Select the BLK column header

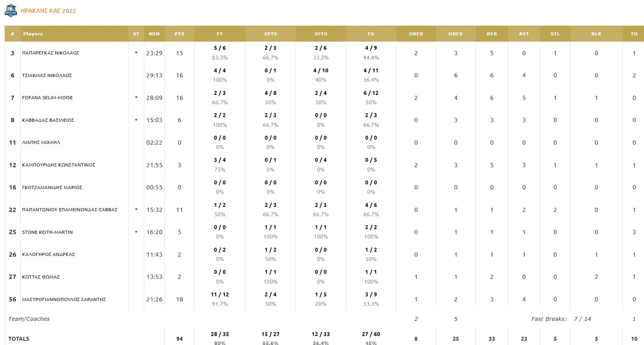(596, 34)
